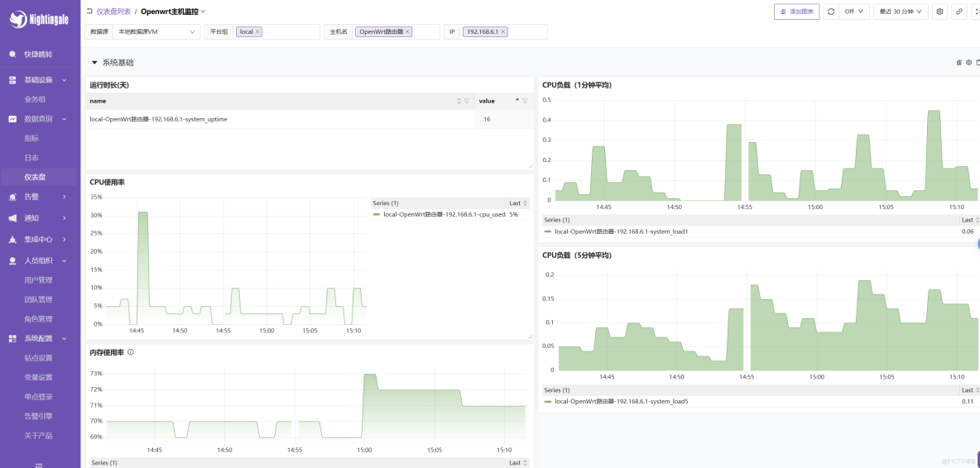
Task: Toggle system_load5 series in the legend
Action: pos(621,401)
